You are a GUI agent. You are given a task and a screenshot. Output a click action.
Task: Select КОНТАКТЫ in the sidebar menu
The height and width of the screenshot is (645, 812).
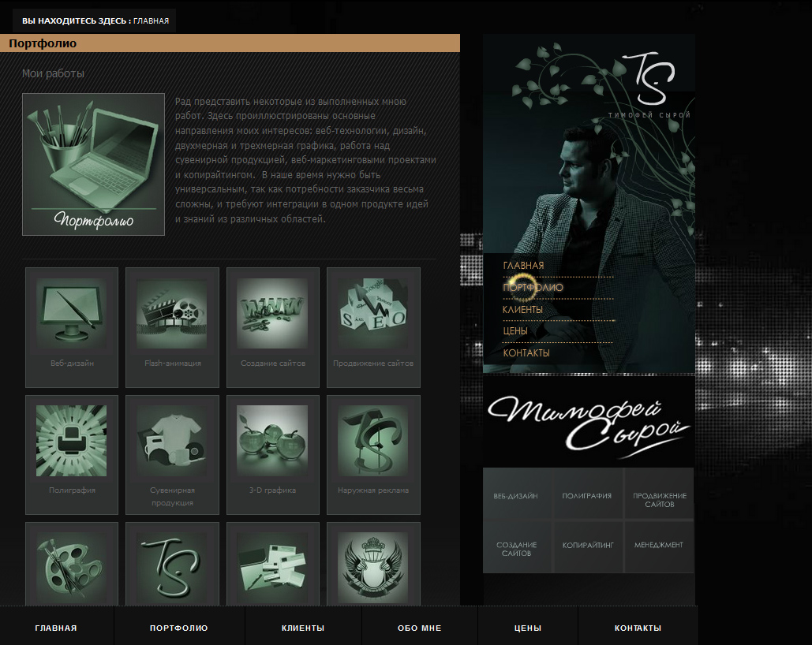[526, 353]
